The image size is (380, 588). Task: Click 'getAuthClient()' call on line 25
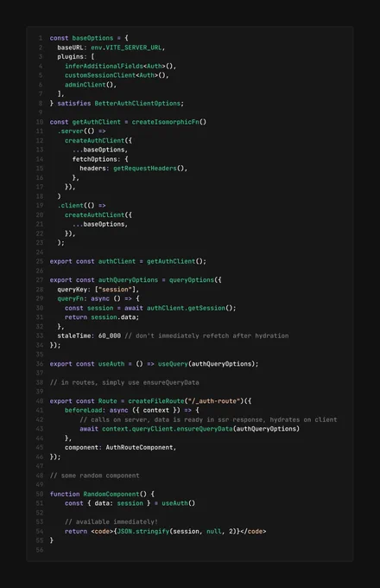click(174, 261)
